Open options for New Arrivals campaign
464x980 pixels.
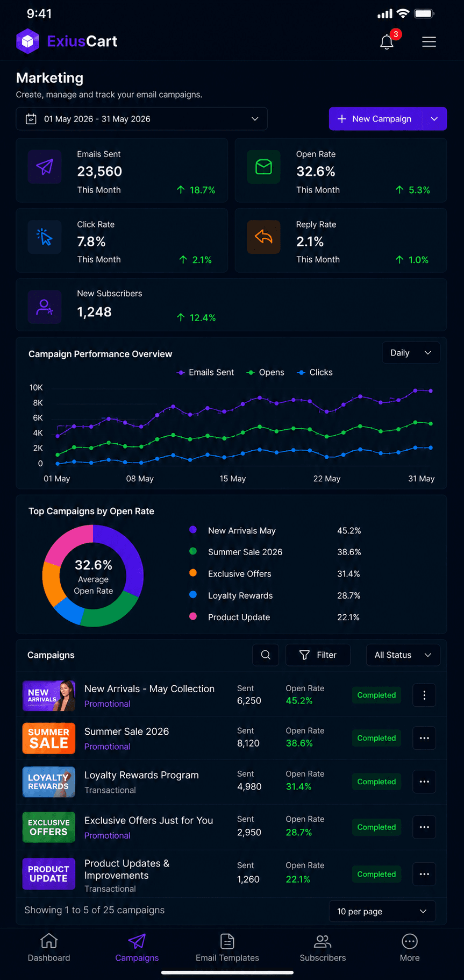pyautogui.click(x=424, y=695)
